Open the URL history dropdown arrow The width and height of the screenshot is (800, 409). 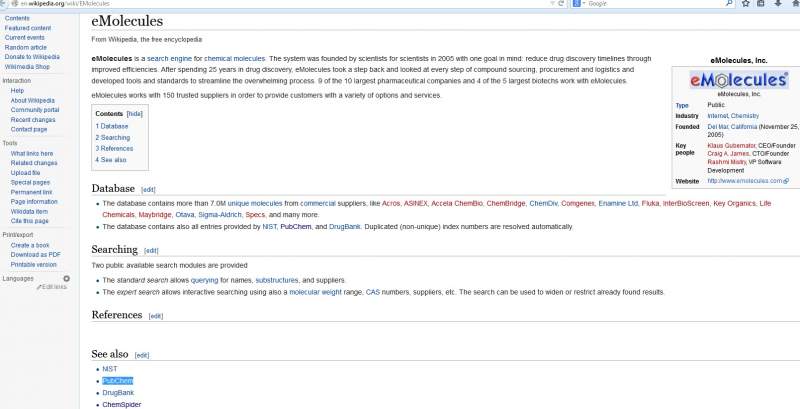pos(552,4)
